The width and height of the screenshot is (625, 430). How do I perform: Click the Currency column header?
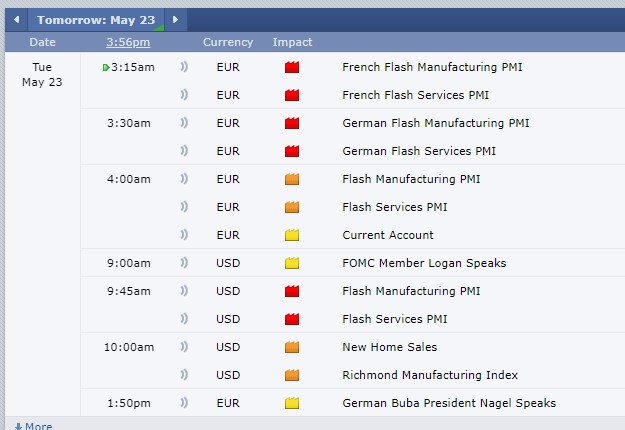pos(228,42)
